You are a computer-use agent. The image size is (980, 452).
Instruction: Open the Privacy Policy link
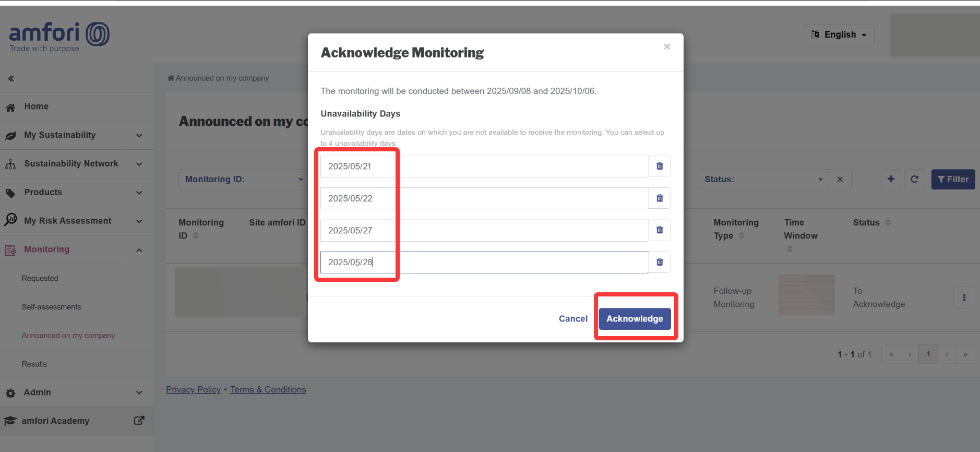(193, 389)
